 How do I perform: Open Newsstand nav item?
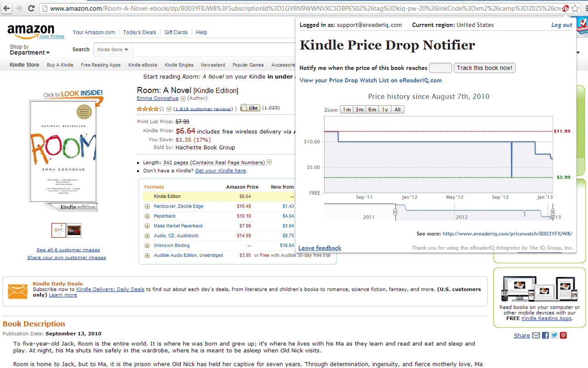click(213, 65)
